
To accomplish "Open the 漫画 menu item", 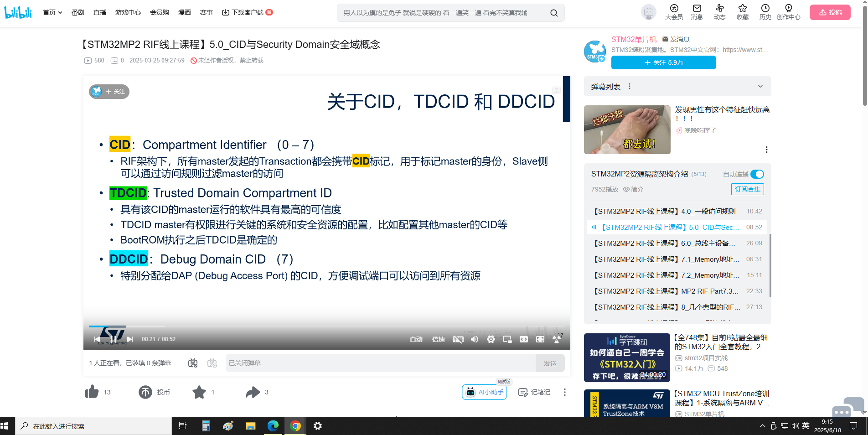I will point(185,12).
